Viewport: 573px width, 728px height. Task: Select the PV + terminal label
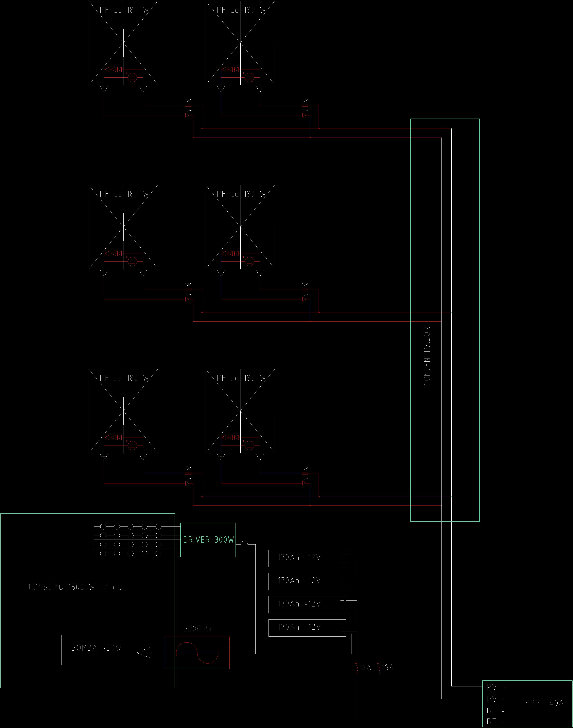496,699
